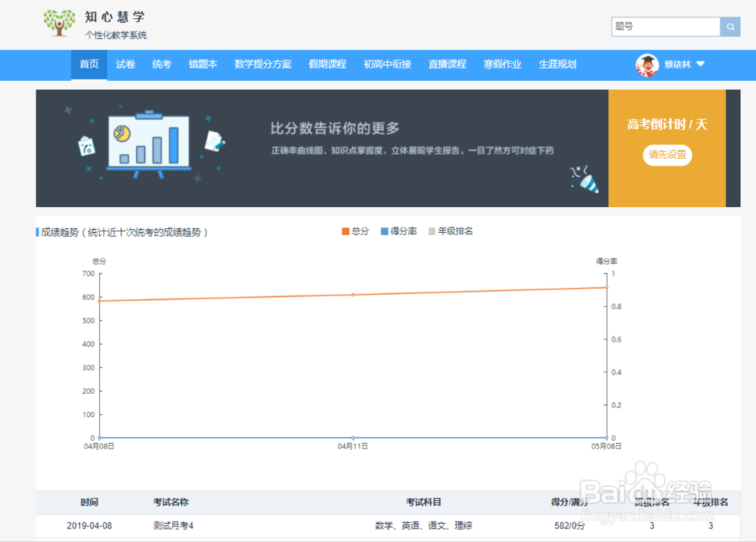Expand the 蔡依林 user dropdown arrow
This screenshot has height=542, width=756.
[701, 64]
